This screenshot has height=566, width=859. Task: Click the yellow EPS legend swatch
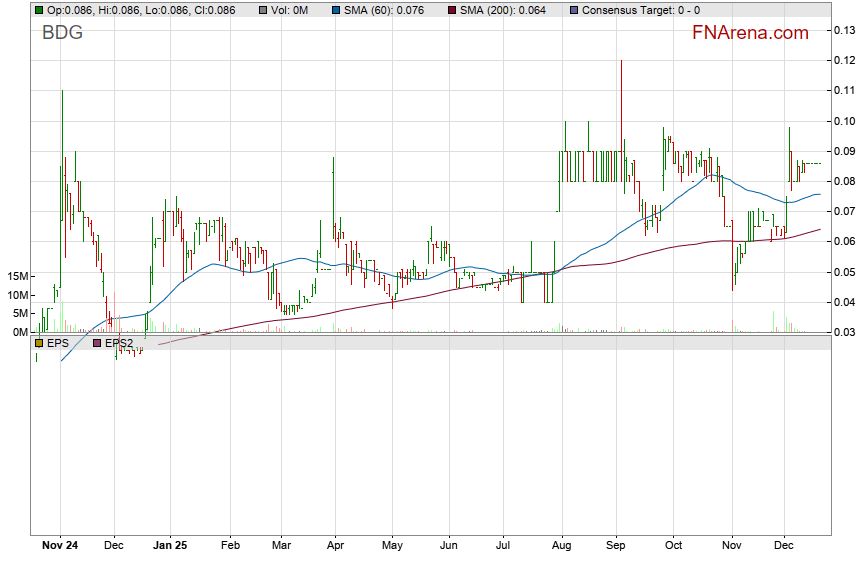(x=38, y=343)
